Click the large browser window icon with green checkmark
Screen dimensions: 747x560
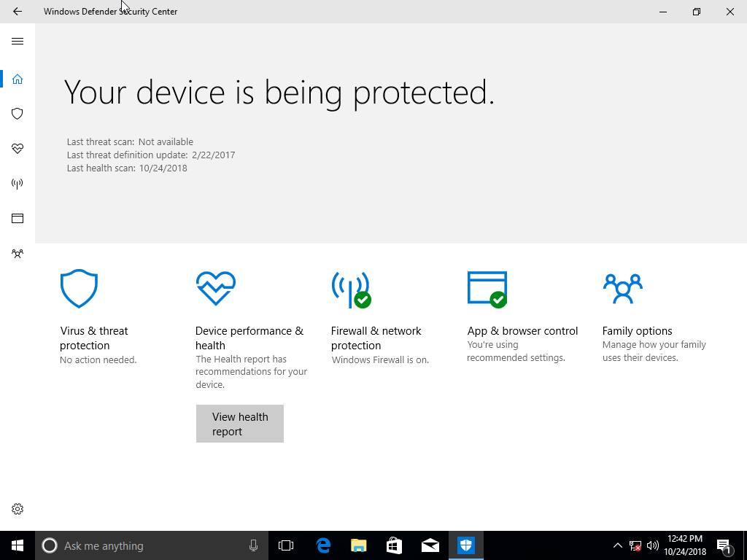pyautogui.click(x=487, y=290)
